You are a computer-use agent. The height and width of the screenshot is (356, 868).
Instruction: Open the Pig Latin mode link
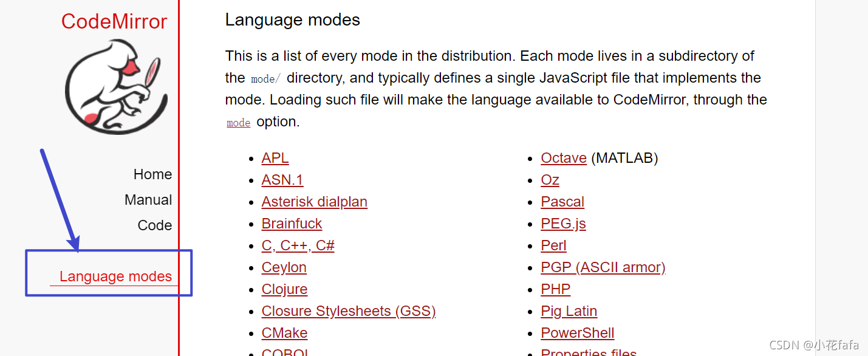[x=569, y=311]
